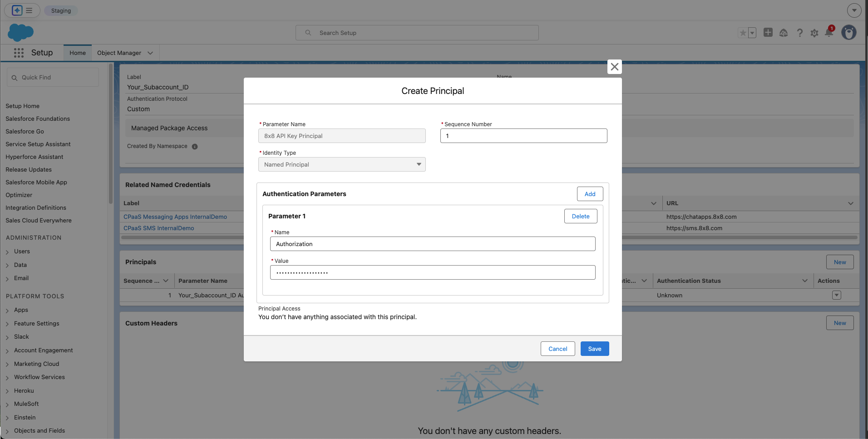Click the Salesforce cloud logo
Viewport: 868px width, 439px height.
20,32
